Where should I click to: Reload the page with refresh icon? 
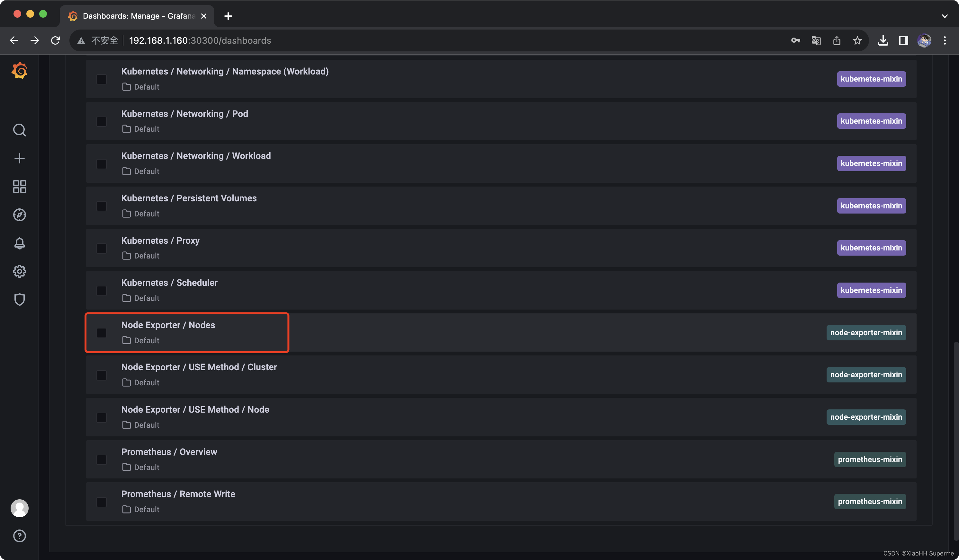(56, 40)
